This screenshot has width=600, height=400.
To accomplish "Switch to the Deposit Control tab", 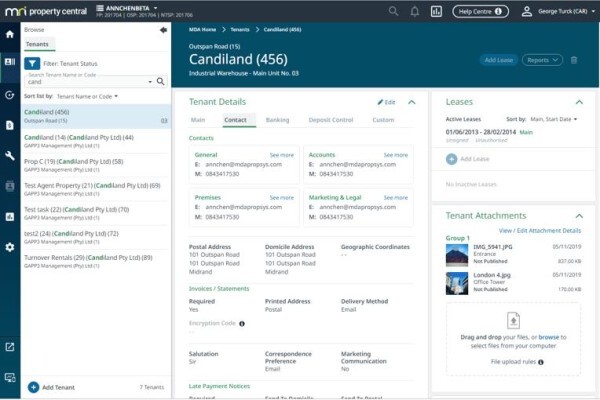I will (331, 120).
